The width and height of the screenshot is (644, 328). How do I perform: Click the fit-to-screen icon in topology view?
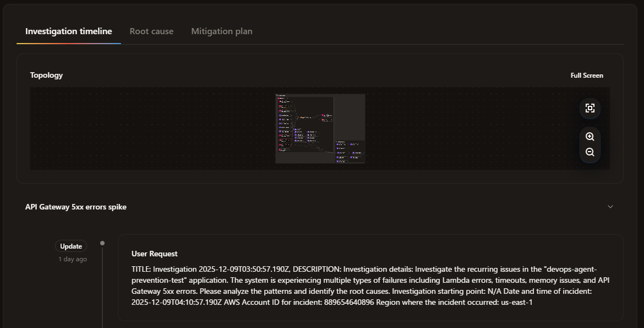click(590, 108)
